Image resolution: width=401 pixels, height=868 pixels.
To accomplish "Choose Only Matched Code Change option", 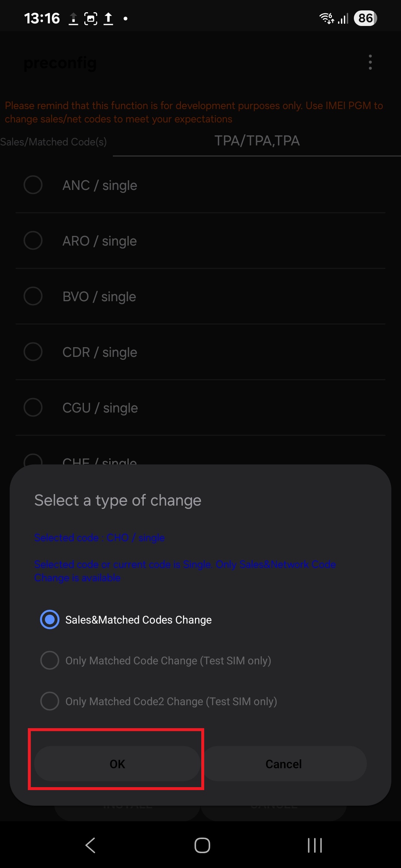I will tap(50, 660).
